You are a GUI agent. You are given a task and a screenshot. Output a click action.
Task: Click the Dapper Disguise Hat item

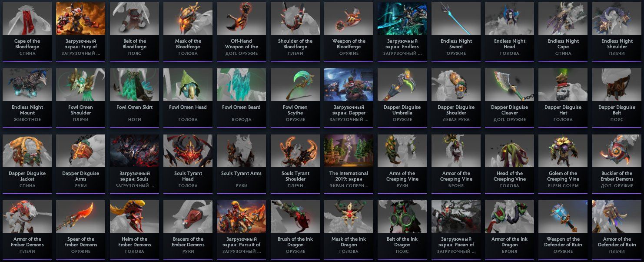coord(563,97)
